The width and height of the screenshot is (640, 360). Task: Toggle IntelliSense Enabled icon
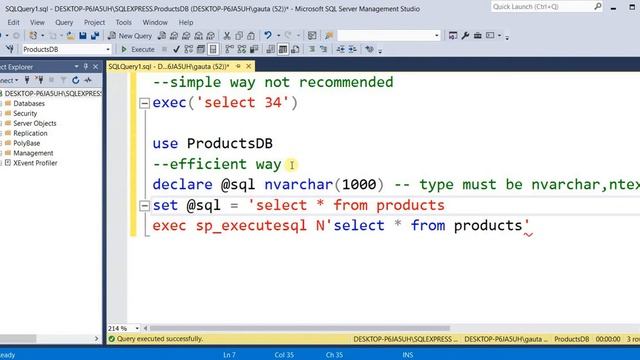(x=213, y=49)
